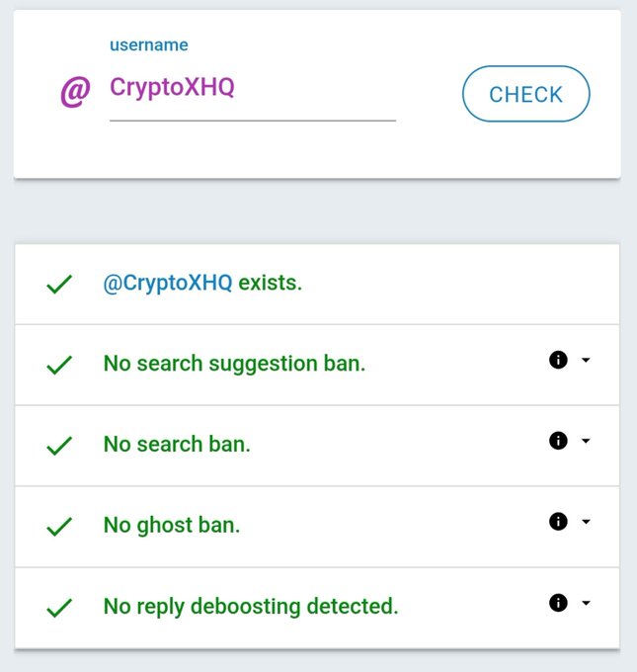Expand the reply deboosting details arrow
Screen dimensions: 637x672
[586, 603]
